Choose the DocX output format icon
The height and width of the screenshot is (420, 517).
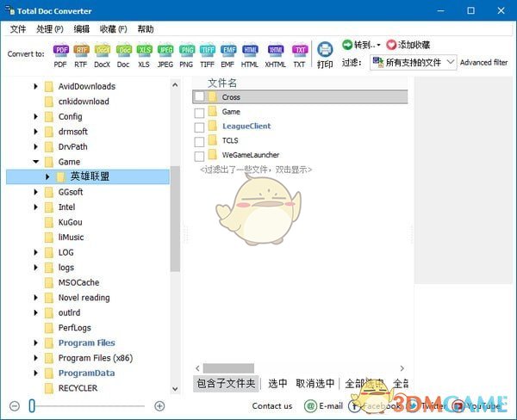point(103,51)
